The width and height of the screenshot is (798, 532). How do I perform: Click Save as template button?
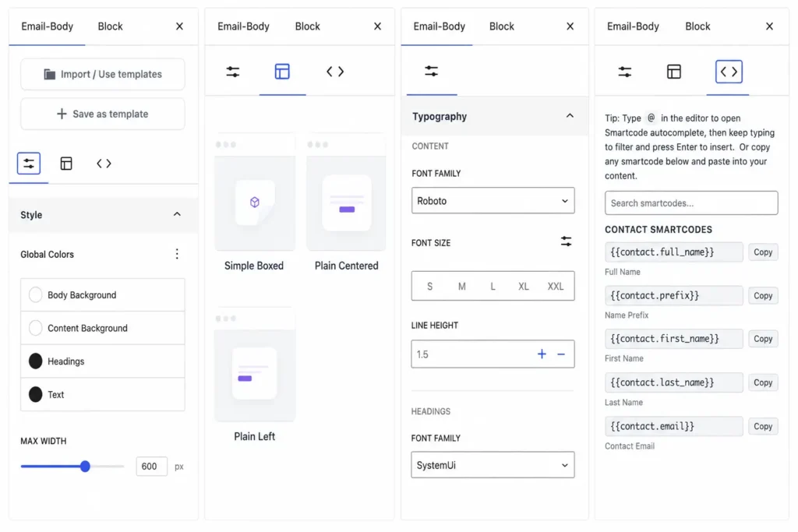point(103,114)
